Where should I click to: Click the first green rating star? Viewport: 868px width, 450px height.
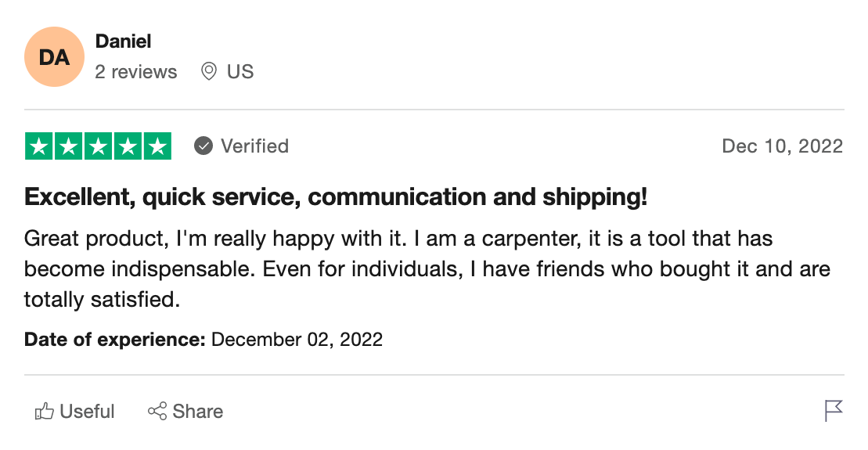pos(39,146)
